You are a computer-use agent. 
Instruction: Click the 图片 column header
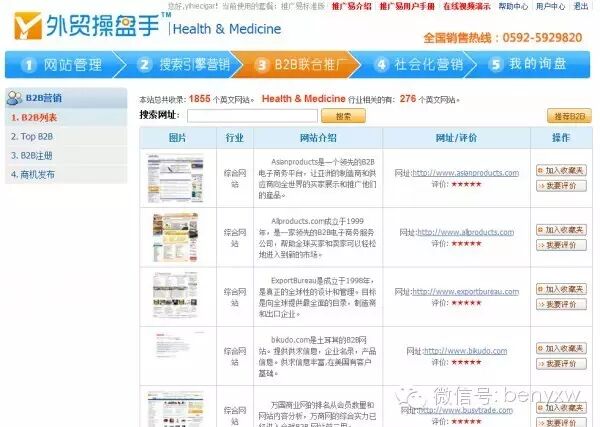pos(178,138)
